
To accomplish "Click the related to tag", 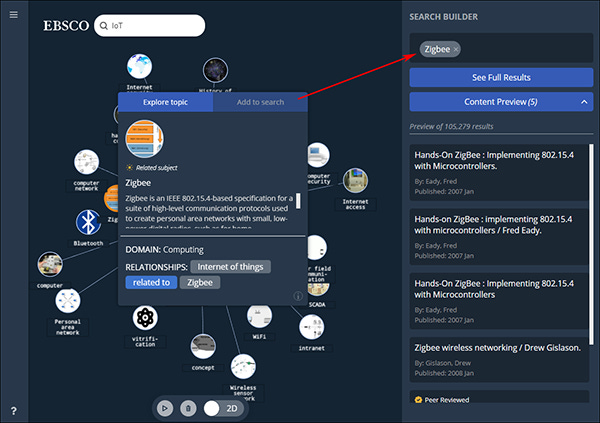I will click(x=151, y=283).
